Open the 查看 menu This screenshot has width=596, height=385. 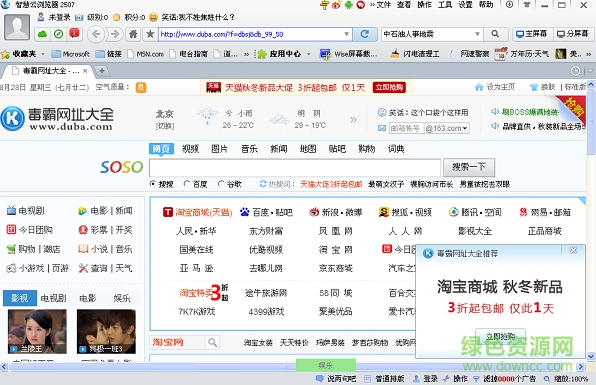coord(404,5)
